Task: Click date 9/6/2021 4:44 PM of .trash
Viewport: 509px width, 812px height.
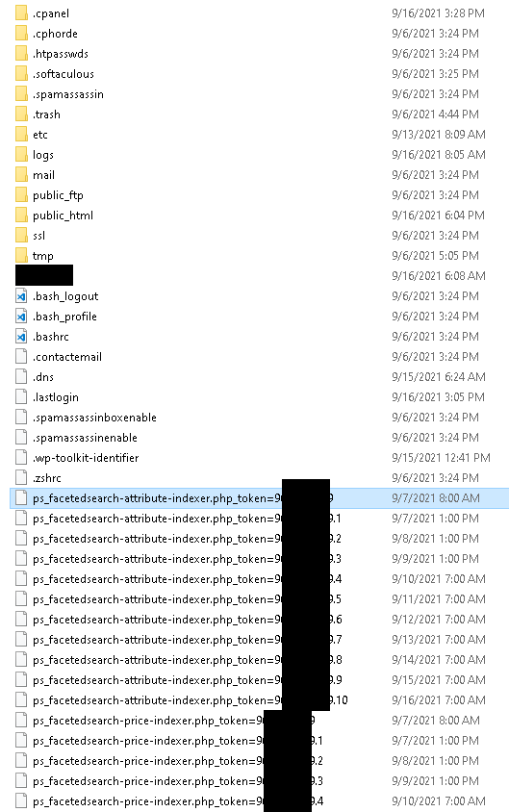Action: coord(435,114)
